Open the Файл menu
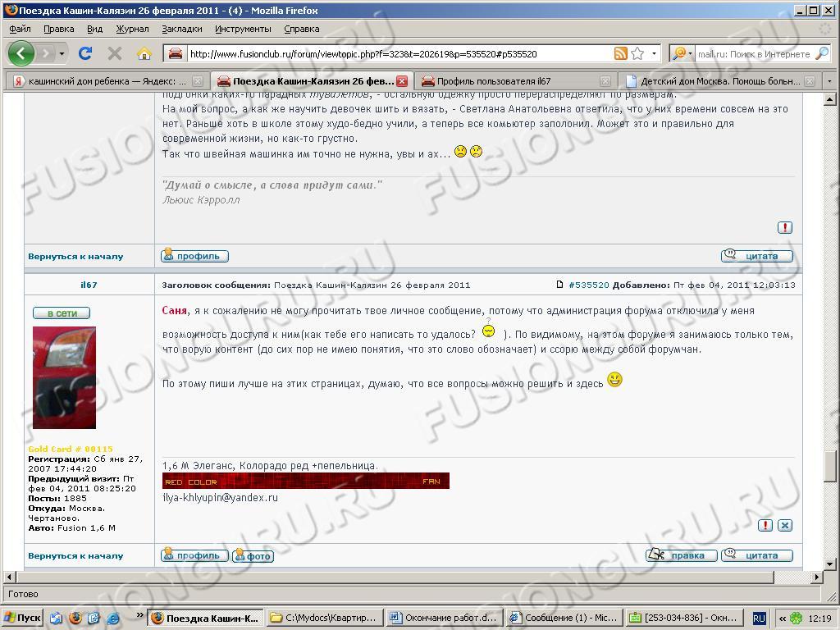840x630 pixels. pyautogui.click(x=20, y=29)
